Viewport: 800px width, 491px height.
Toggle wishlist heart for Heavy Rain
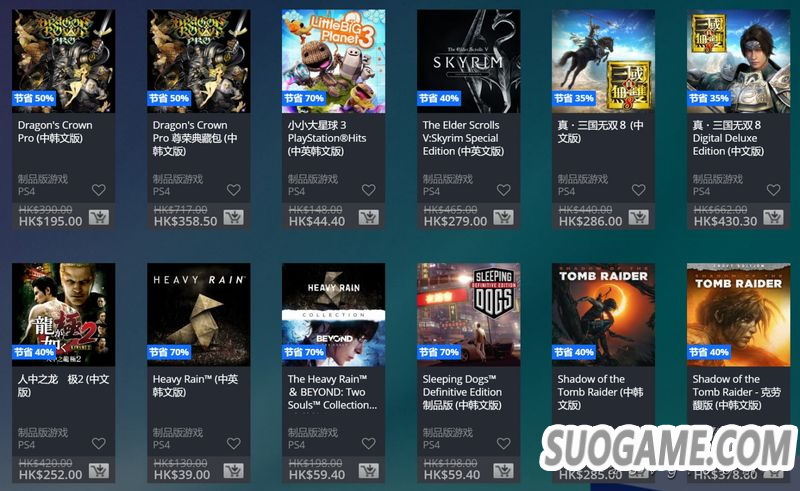point(234,443)
